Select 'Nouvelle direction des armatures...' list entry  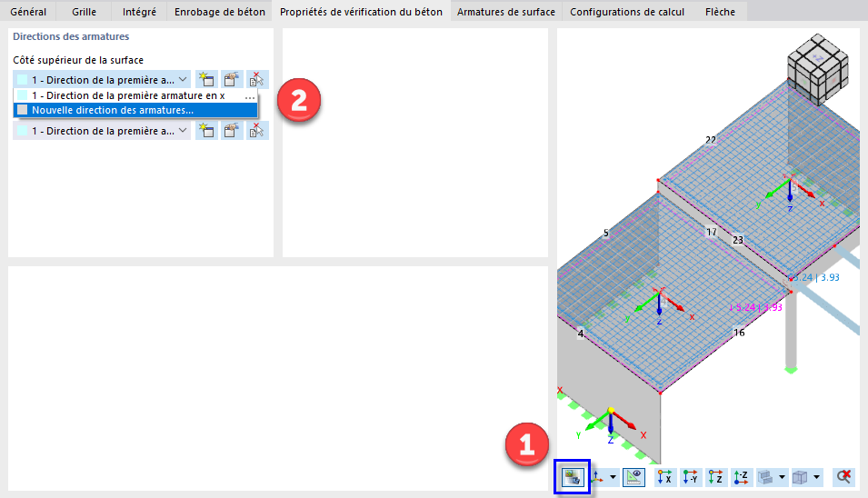(x=135, y=110)
